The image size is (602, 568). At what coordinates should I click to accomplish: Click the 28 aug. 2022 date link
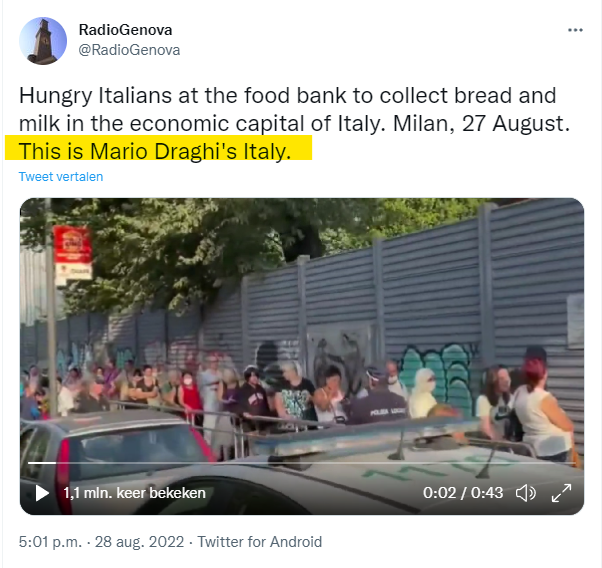coord(139,542)
